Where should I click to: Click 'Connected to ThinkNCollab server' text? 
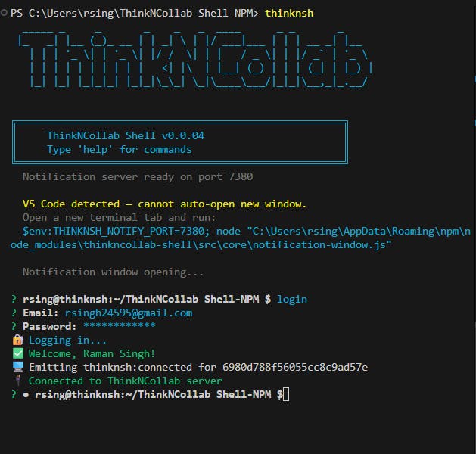coord(126,381)
